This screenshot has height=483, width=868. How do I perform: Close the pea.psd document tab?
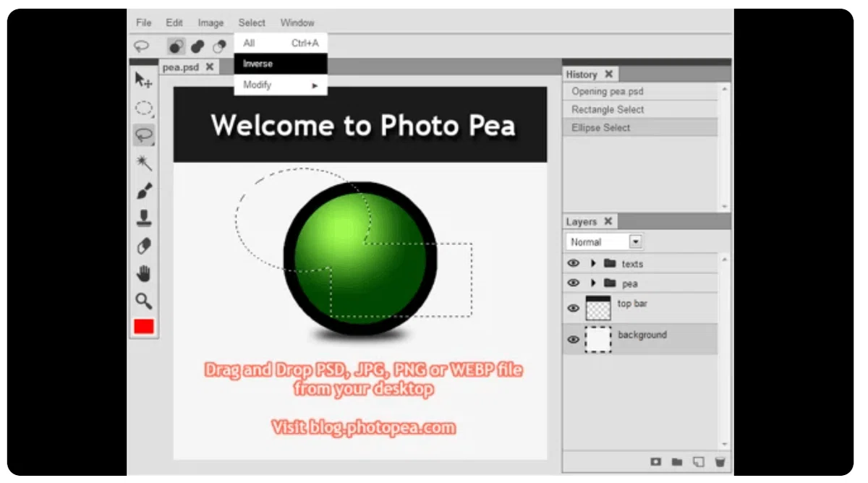(x=210, y=67)
